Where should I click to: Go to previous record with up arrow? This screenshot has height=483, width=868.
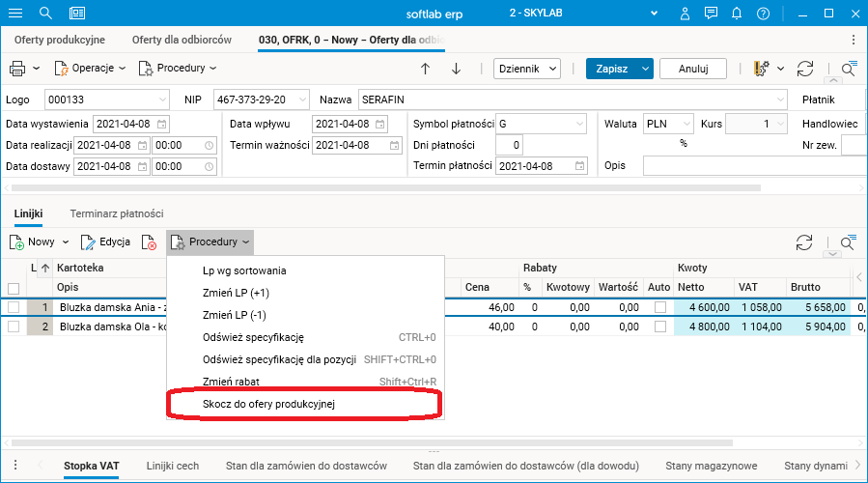pos(425,69)
